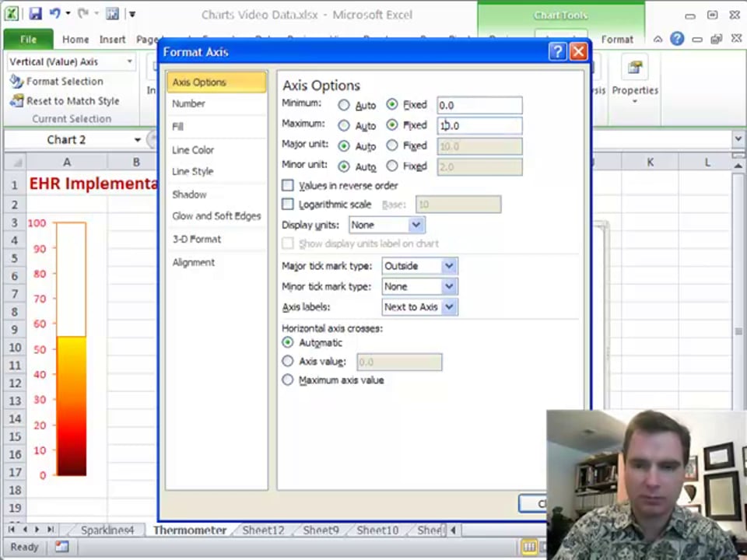747x560 pixels.
Task: Open the Customize Quick Access Toolbar arrow
Action: [x=132, y=14]
